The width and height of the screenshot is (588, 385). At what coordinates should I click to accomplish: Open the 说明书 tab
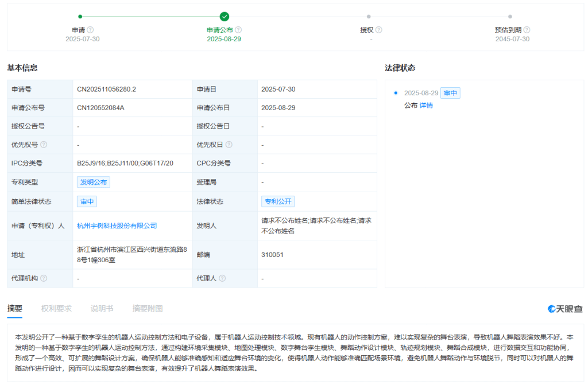[x=102, y=309]
